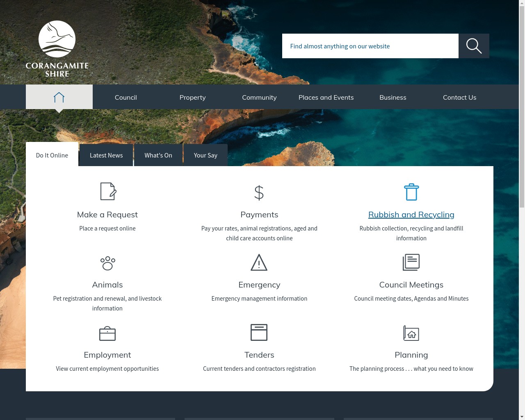
Task: Open the Rubbish and Recycling link
Action: [411, 214]
